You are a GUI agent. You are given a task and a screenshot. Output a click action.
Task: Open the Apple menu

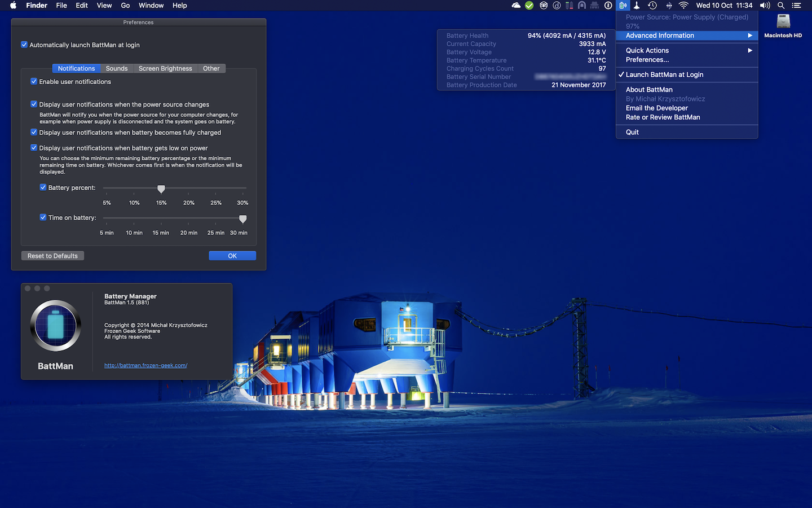tap(14, 6)
